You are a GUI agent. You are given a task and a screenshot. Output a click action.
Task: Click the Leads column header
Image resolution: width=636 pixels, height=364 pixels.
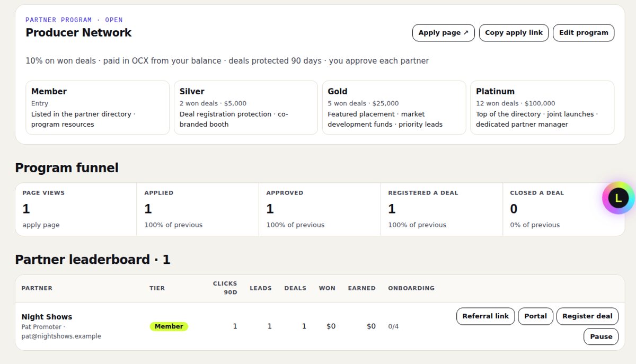(261, 288)
